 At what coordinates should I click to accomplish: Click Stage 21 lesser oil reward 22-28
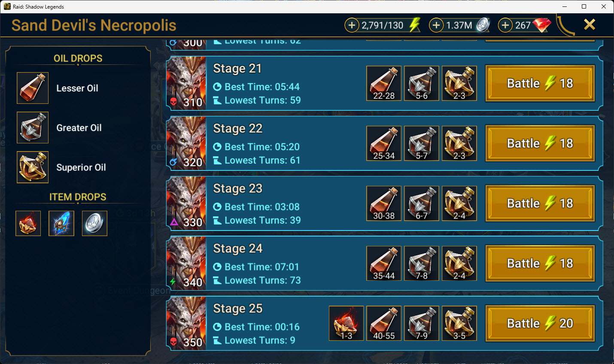[384, 83]
